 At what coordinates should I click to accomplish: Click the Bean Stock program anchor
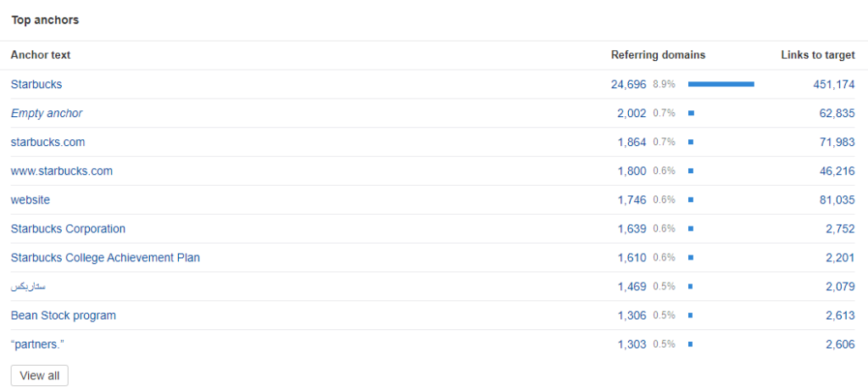(64, 315)
